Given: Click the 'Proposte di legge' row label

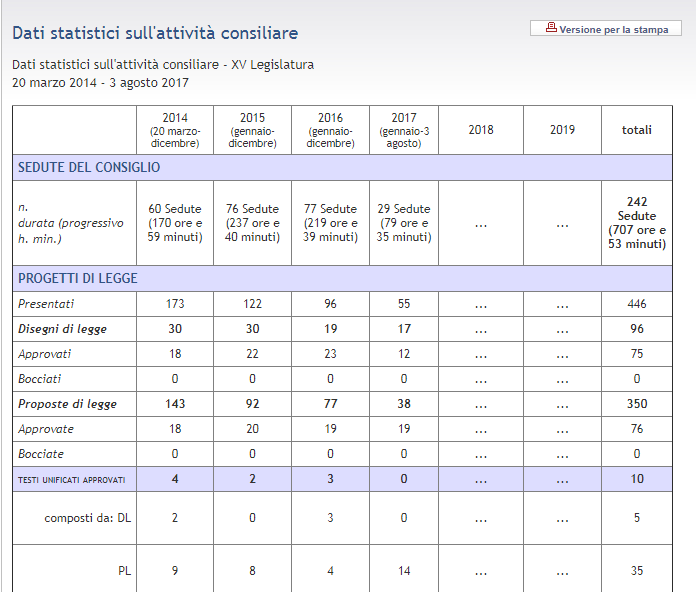Looking at the screenshot, I should pos(67,404).
